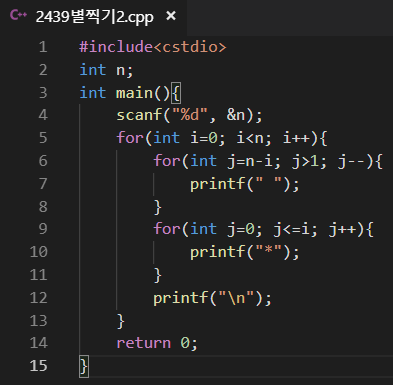Click line number 10 in gutter

(x=39, y=252)
